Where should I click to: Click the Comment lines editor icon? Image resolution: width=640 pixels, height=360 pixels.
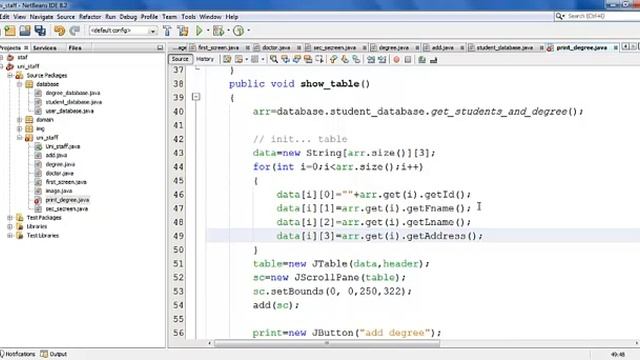coord(422,60)
